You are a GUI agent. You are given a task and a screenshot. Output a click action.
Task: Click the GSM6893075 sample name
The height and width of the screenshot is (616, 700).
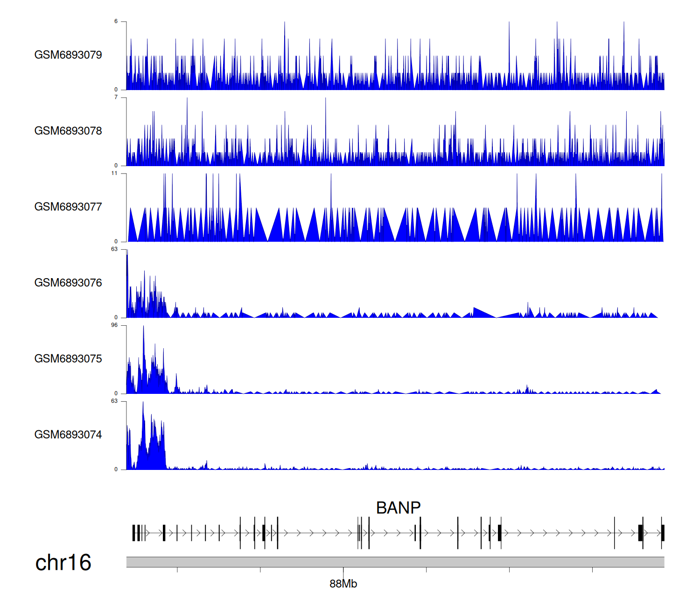tap(68, 359)
